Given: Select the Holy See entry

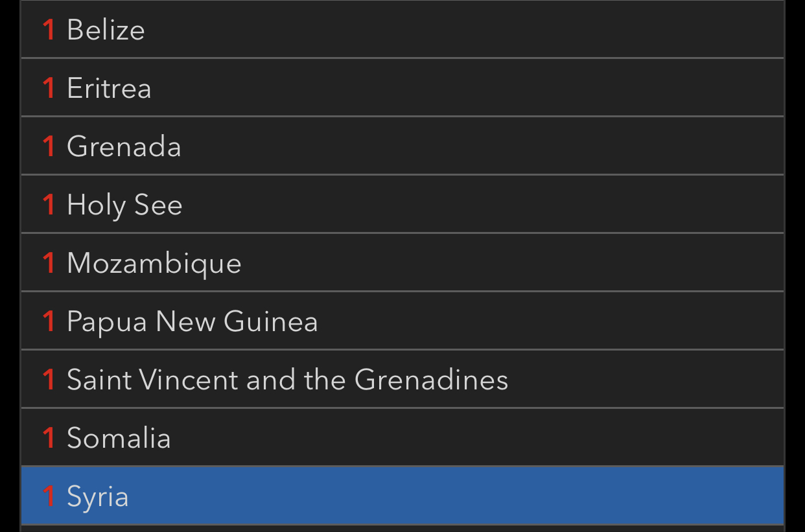Looking at the screenshot, I should click(124, 205).
